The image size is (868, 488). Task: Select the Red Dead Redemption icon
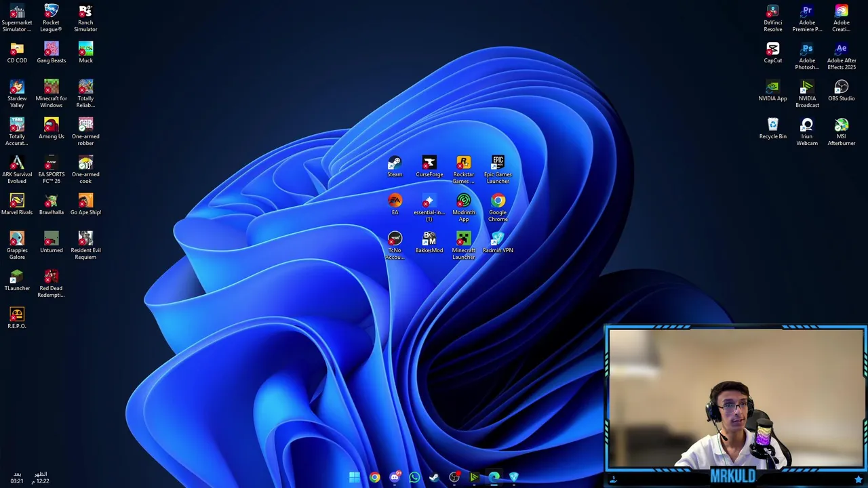point(51,284)
